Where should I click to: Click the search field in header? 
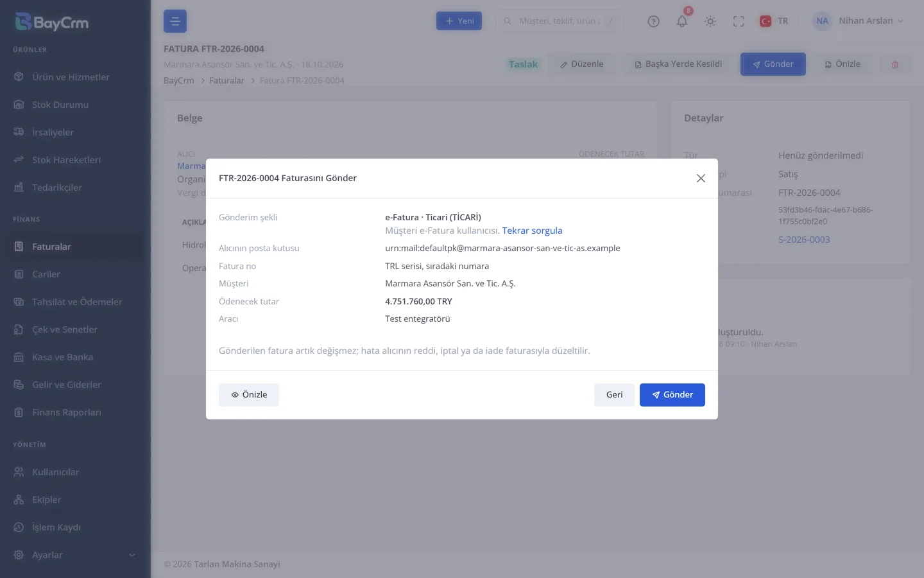[559, 21]
